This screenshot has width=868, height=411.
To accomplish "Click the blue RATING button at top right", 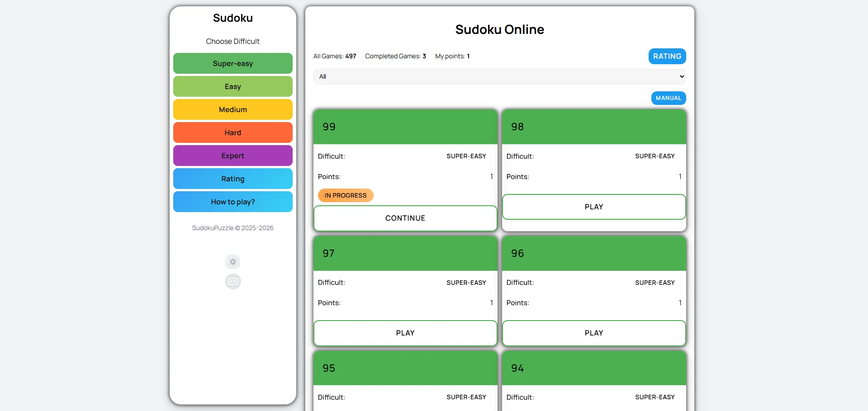I will point(667,56).
